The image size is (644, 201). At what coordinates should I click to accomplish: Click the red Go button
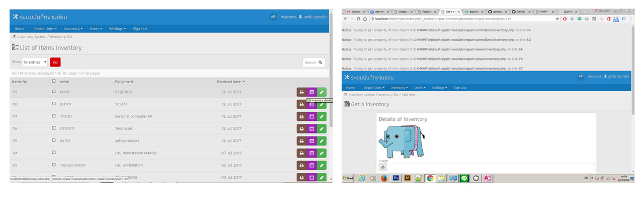point(55,62)
